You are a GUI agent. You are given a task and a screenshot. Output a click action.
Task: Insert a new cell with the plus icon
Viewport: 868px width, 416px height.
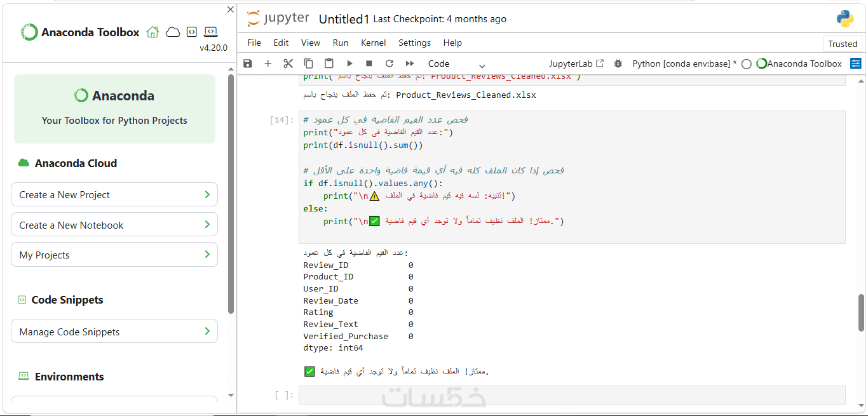tap(268, 64)
